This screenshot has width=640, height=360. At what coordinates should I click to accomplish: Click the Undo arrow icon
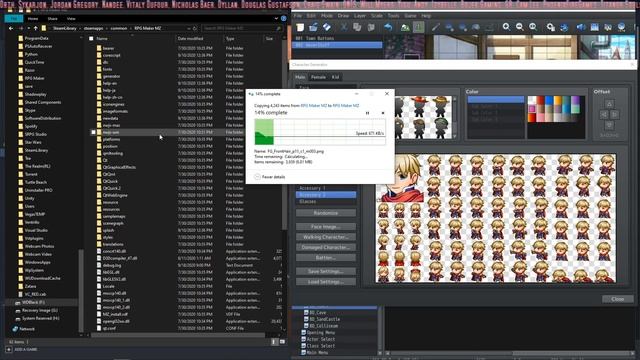(x=388, y=27)
